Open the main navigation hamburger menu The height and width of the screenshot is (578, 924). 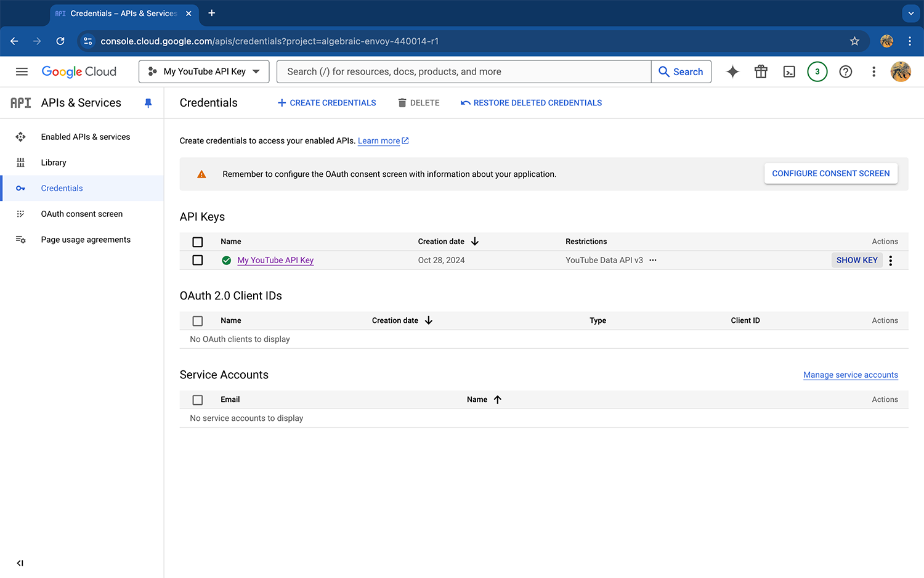click(x=22, y=71)
